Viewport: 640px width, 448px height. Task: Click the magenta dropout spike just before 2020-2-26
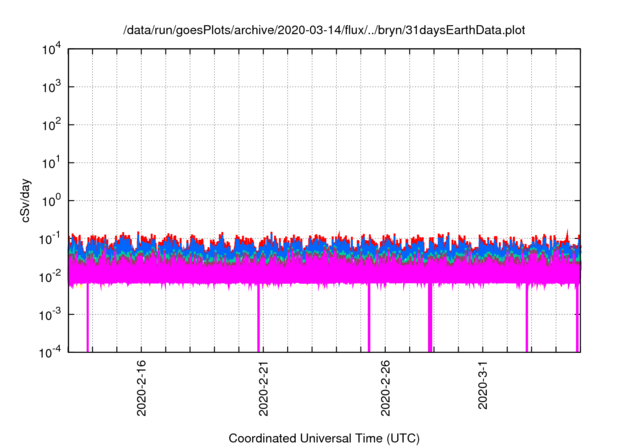tap(369, 318)
